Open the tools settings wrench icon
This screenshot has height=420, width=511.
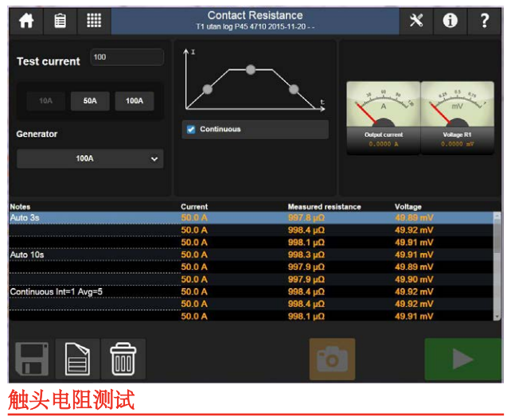tap(416, 21)
